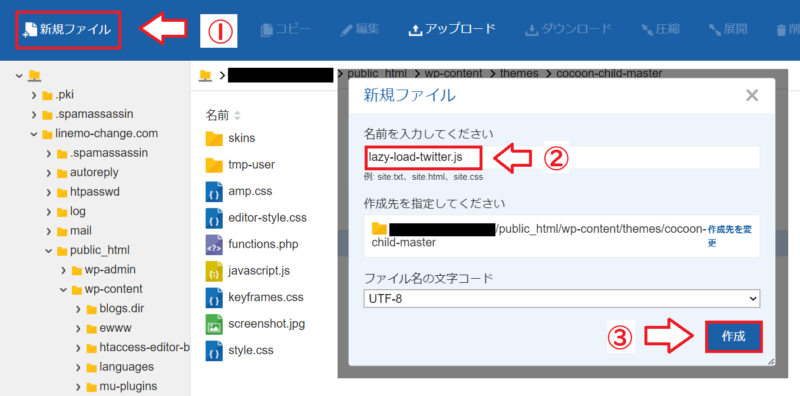Image resolution: width=800 pixels, height=396 pixels.
Task: Select the screenshot.jpg image icon
Action: 214,324
